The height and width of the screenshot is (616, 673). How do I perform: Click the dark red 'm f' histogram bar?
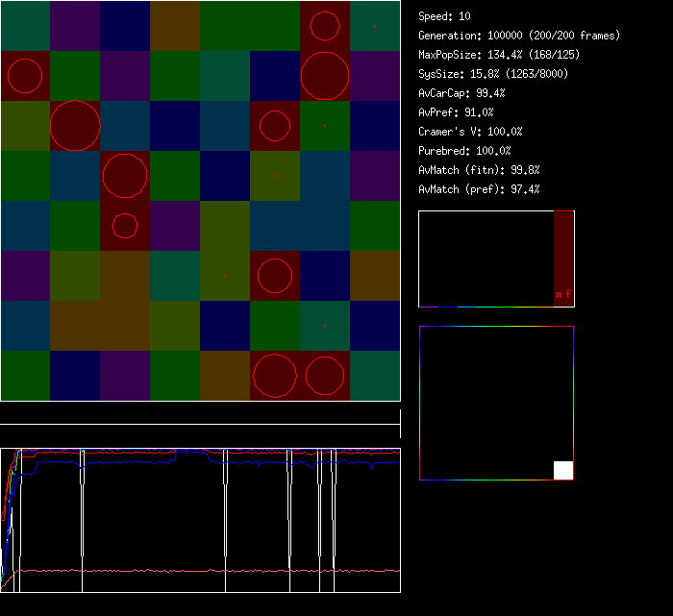tap(563, 258)
